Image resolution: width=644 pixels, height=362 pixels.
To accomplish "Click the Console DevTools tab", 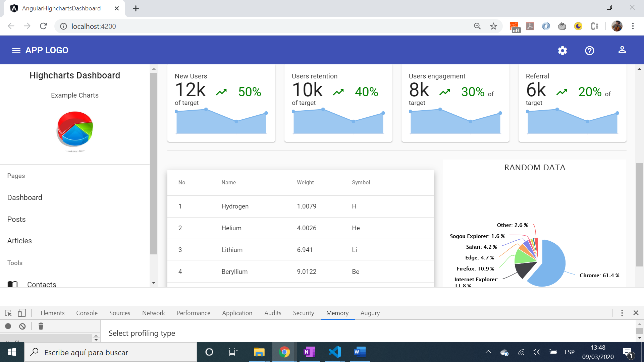I will coord(87,313).
